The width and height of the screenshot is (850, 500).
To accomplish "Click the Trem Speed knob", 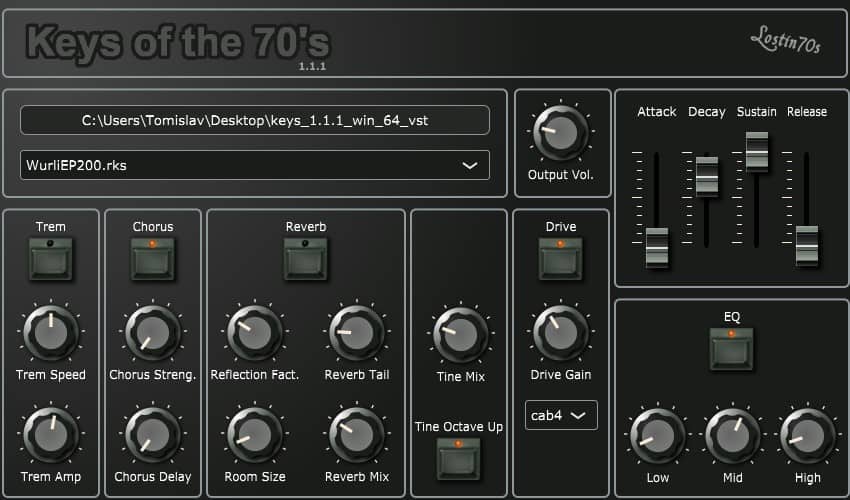I will coord(51,332).
